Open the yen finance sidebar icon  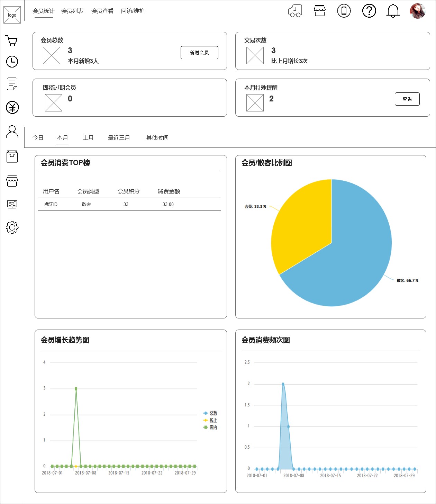point(12,108)
